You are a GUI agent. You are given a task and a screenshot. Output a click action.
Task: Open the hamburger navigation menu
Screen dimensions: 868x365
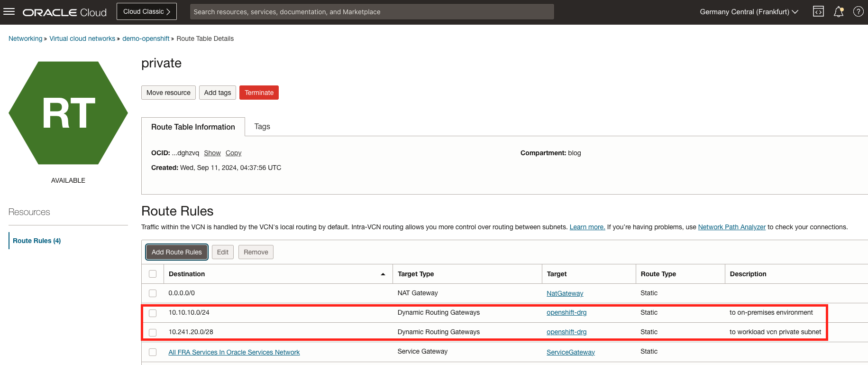9,11
